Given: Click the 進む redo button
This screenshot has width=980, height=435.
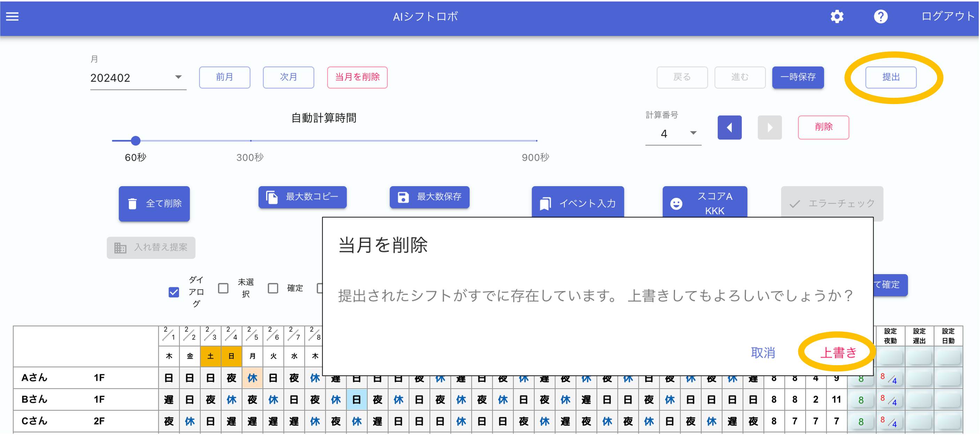Looking at the screenshot, I should [x=740, y=77].
